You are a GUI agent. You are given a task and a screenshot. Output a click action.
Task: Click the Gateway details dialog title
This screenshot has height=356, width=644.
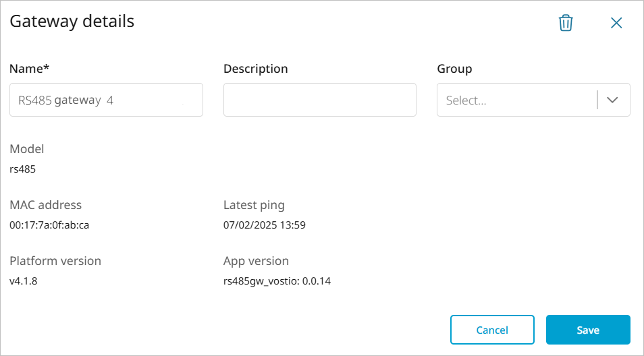[x=72, y=22]
